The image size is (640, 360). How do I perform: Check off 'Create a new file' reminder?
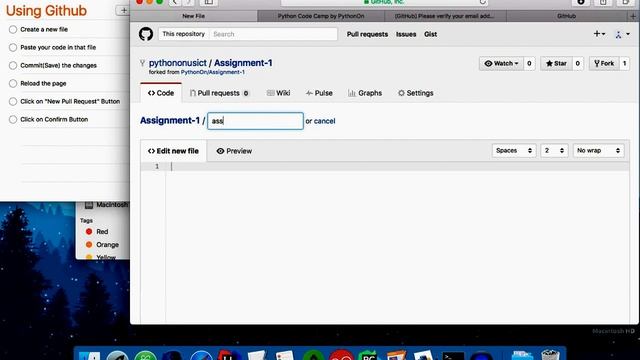click(x=13, y=29)
